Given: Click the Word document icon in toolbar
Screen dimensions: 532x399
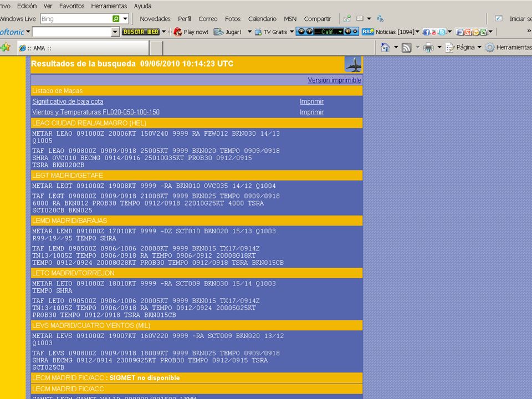Looking at the screenshot, I should click(x=460, y=32).
